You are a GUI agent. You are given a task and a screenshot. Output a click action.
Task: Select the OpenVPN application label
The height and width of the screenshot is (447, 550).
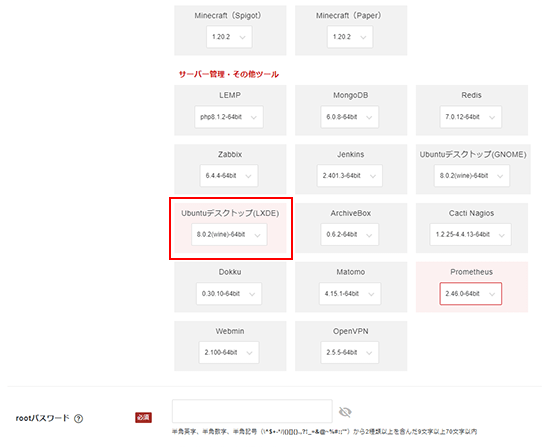click(351, 331)
